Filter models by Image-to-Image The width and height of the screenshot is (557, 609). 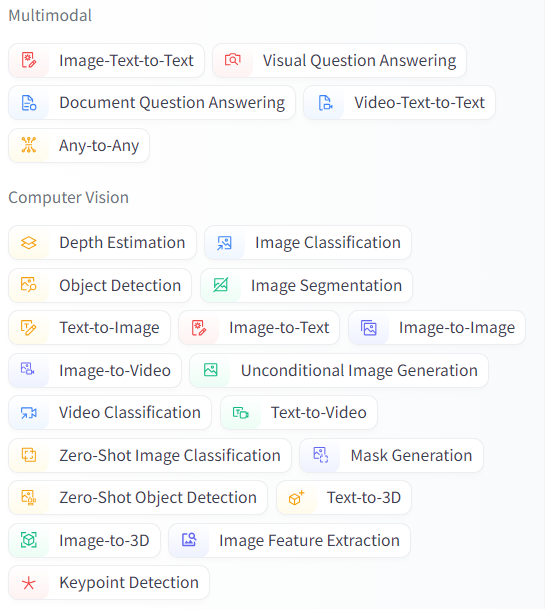click(x=437, y=327)
